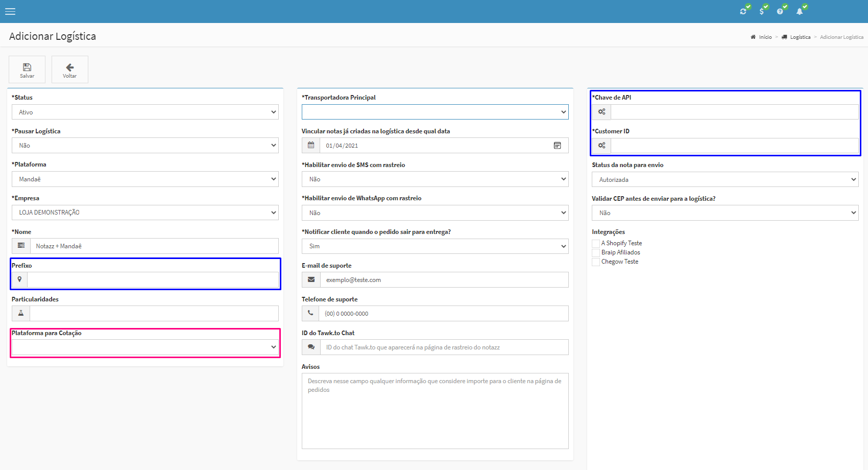
Task: Click the Chave de API input field
Action: point(734,112)
